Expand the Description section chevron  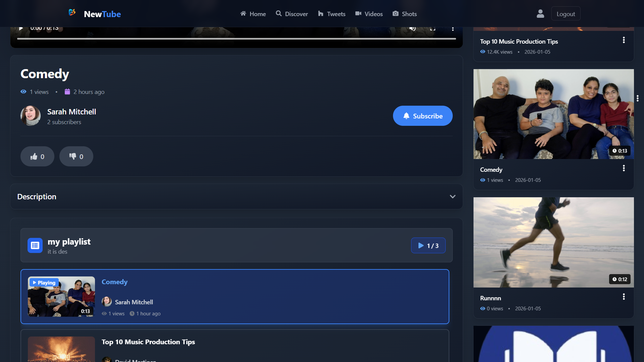(x=452, y=197)
